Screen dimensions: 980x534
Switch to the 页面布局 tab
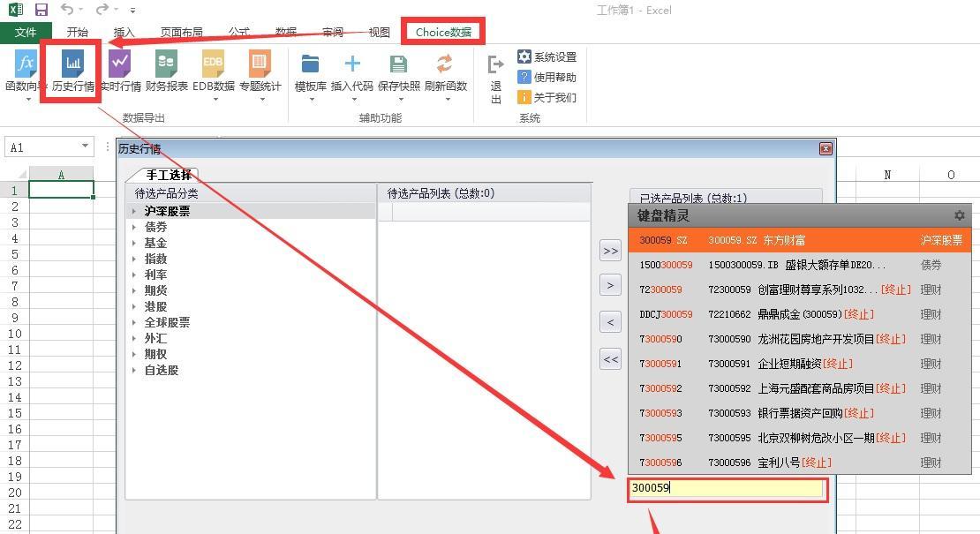coord(181,33)
